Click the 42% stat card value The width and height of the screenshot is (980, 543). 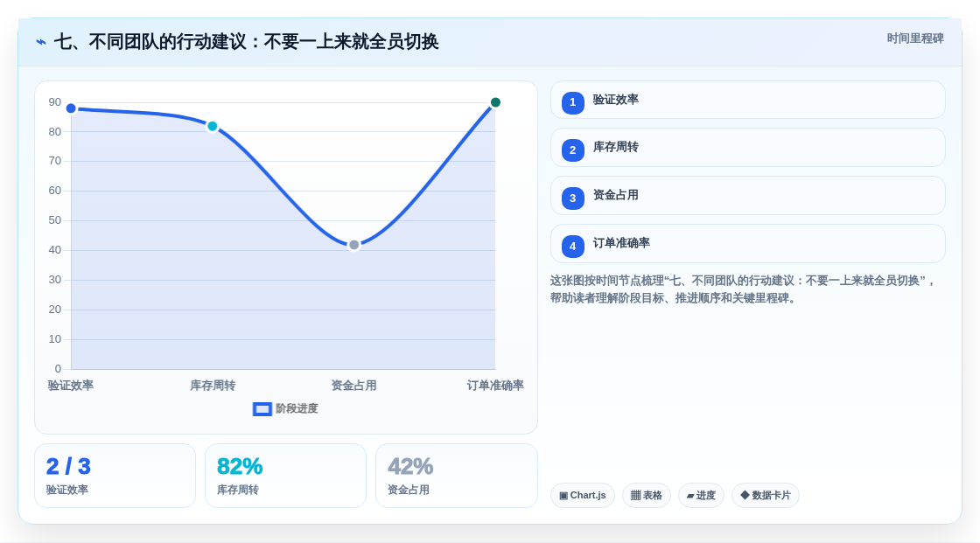[410, 467]
